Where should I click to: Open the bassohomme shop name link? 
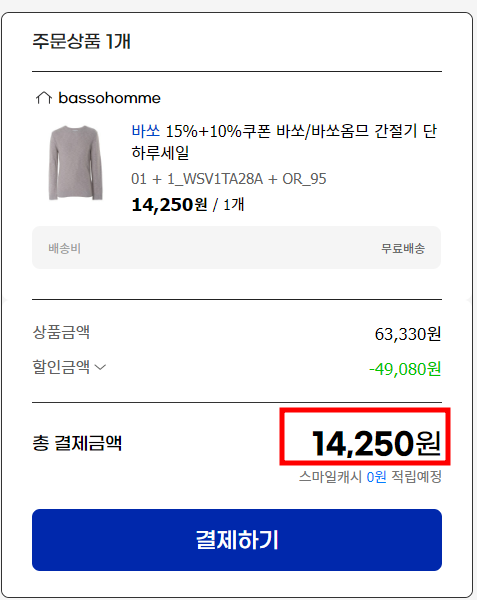coord(109,98)
